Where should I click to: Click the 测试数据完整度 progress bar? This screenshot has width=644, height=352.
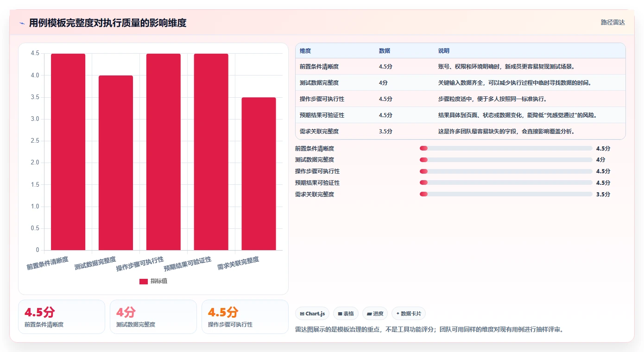point(506,160)
